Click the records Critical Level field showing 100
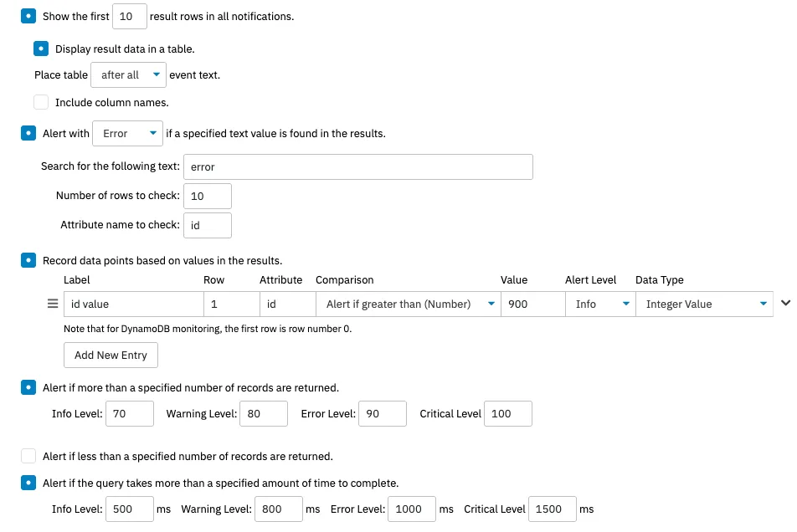The image size is (797, 532). click(x=508, y=414)
